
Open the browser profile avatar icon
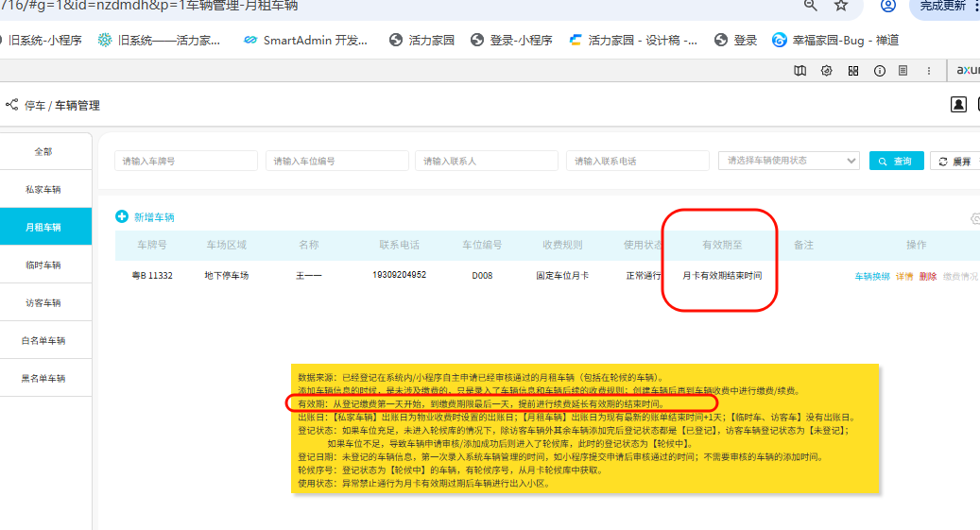[x=888, y=6]
